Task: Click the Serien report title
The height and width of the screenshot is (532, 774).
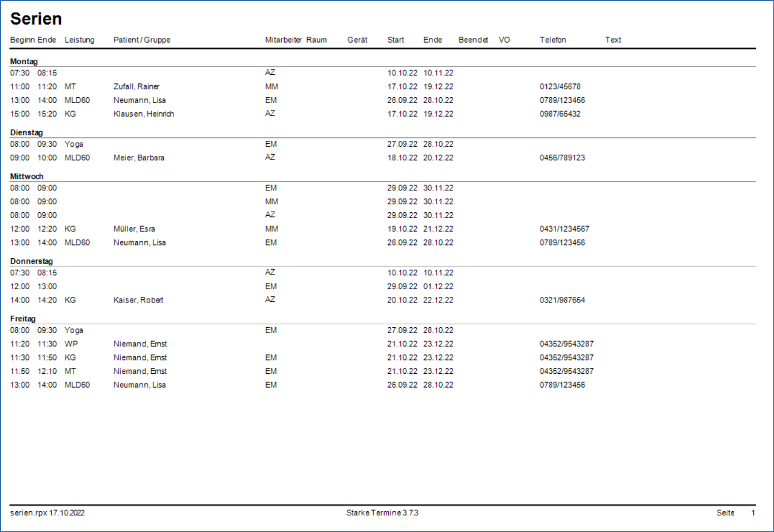Action: click(x=36, y=19)
